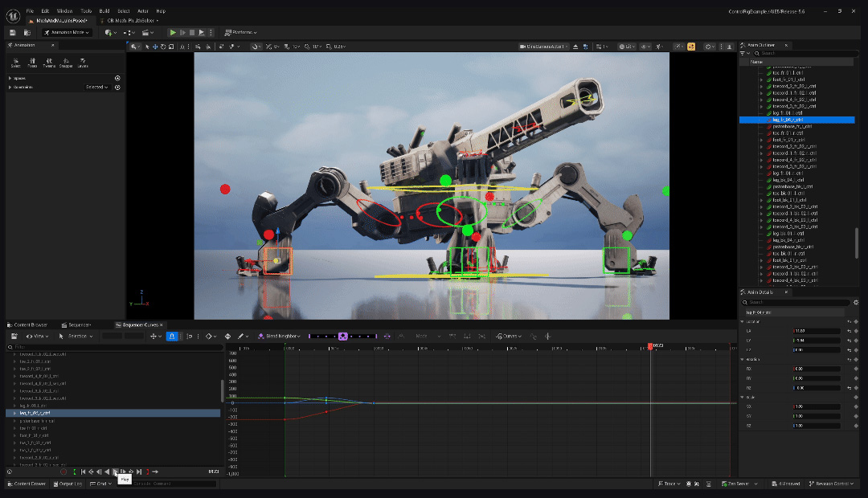
Task: Click the red record button in sequencer transport
Action: (63, 471)
